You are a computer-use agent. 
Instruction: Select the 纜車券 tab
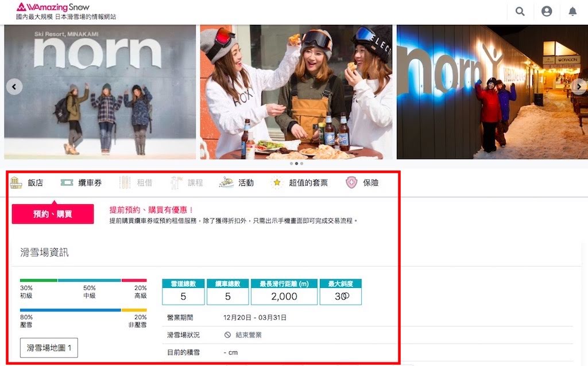(x=90, y=183)
